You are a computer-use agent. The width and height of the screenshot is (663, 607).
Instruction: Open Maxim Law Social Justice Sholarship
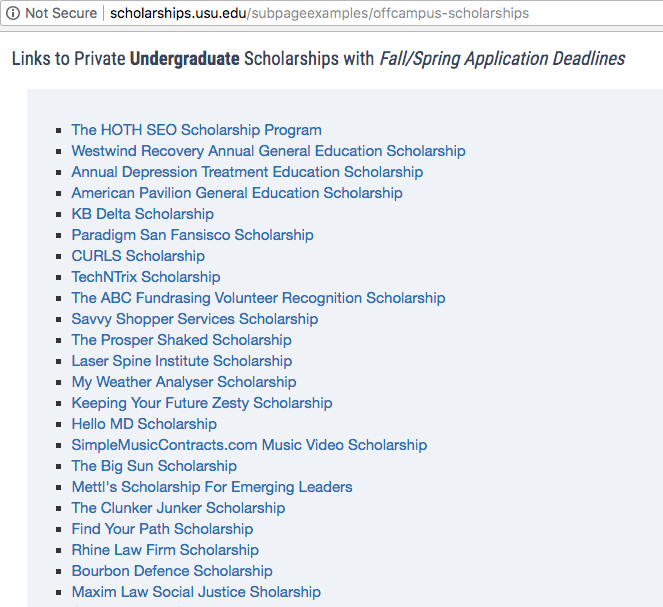click(x=196, y=592)
